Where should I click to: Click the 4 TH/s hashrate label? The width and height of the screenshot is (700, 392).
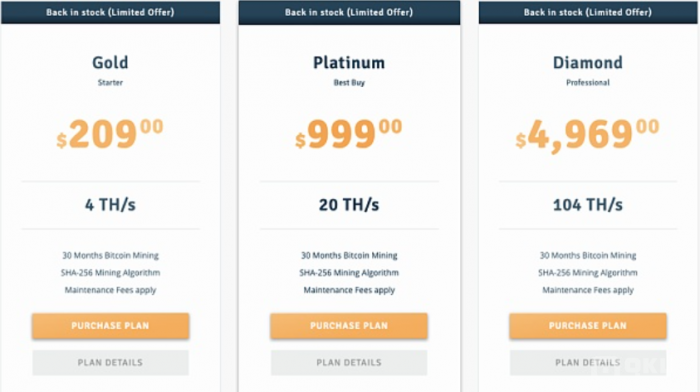click(x=110, y=205)
